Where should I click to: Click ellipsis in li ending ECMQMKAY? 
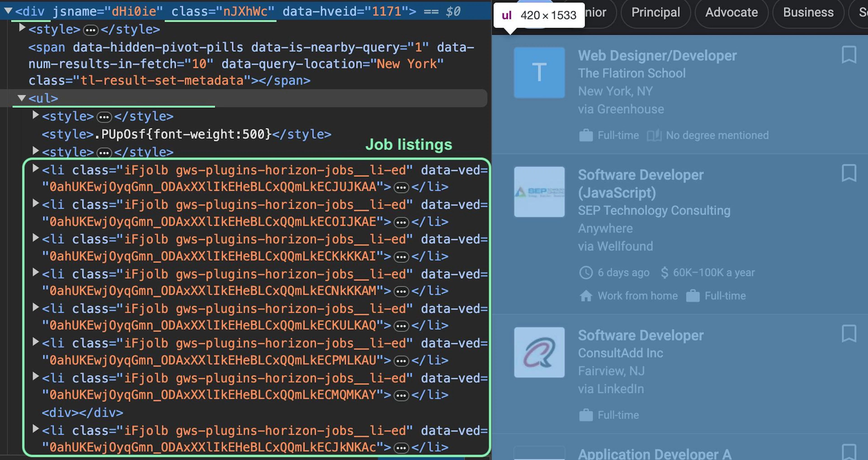[x=401, y=396]
